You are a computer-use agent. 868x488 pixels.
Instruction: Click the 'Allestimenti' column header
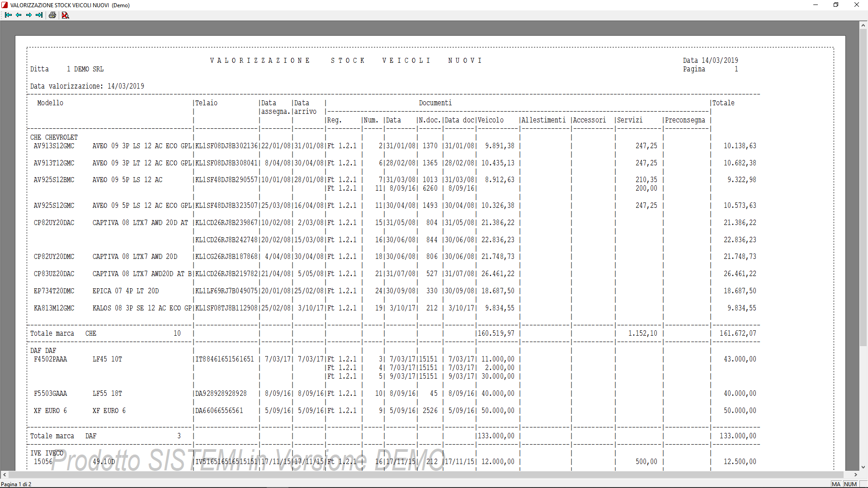pyautogui.click(x=543, y=120)
